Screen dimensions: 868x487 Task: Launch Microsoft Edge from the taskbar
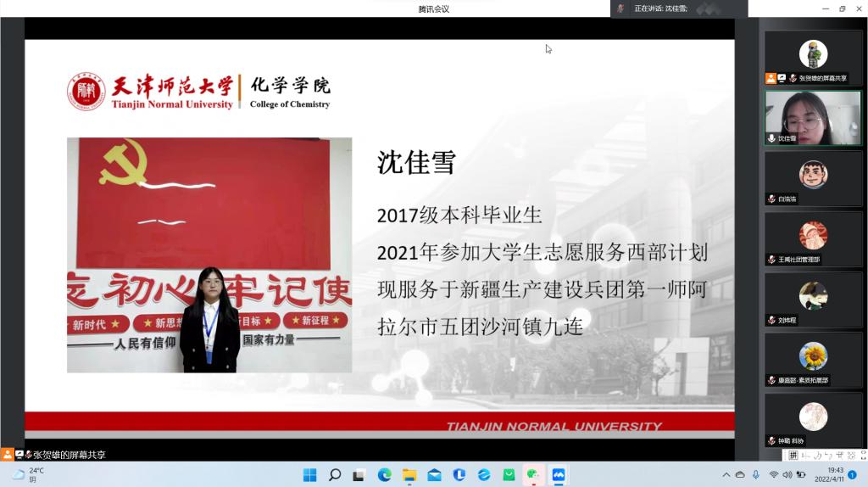384,475
